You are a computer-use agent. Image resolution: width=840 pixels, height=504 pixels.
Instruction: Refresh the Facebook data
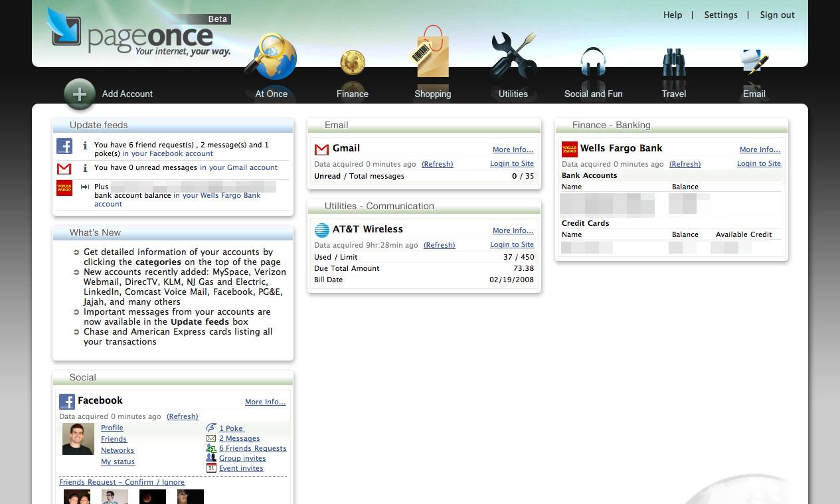183,416
